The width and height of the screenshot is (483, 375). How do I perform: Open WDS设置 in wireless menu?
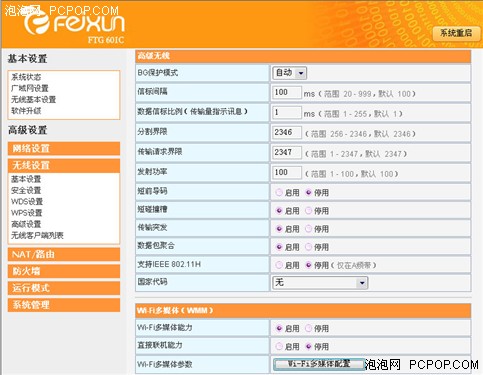pyautogui.click(x=27, y=202)
